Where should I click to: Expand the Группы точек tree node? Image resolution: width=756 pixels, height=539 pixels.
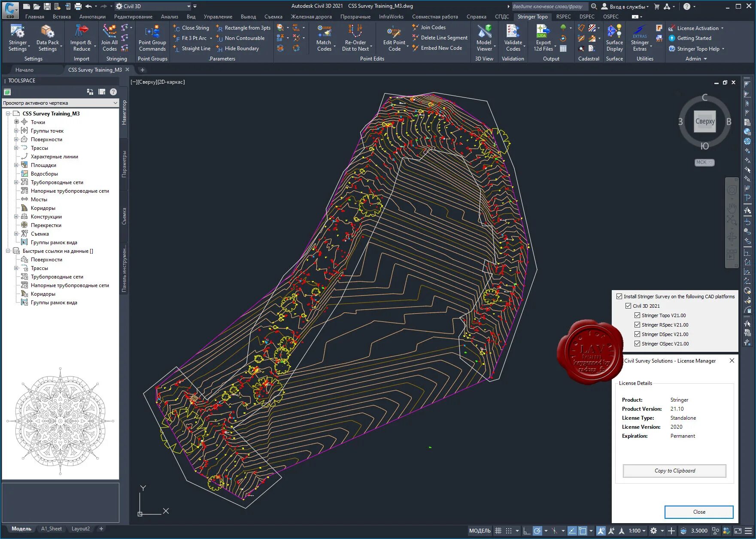click(x=16, y=131)
